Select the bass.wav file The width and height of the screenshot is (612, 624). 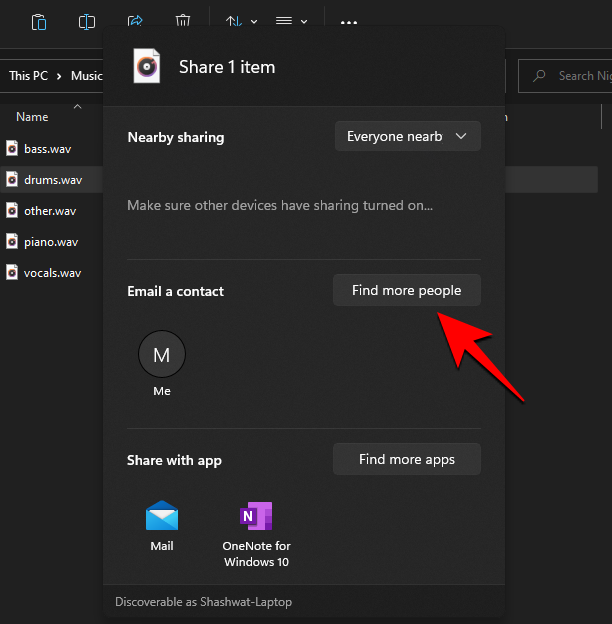48,149
